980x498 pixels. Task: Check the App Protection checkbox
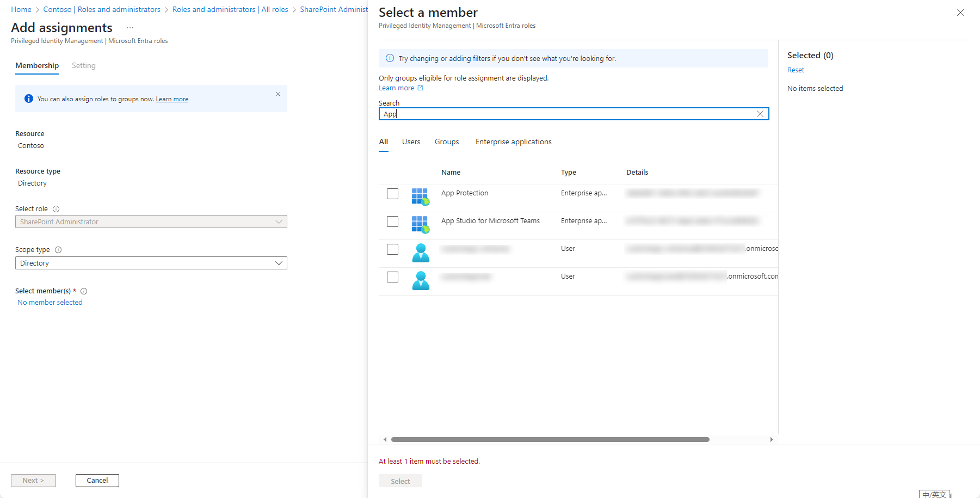pyautogui.click(x=392, y=194)
